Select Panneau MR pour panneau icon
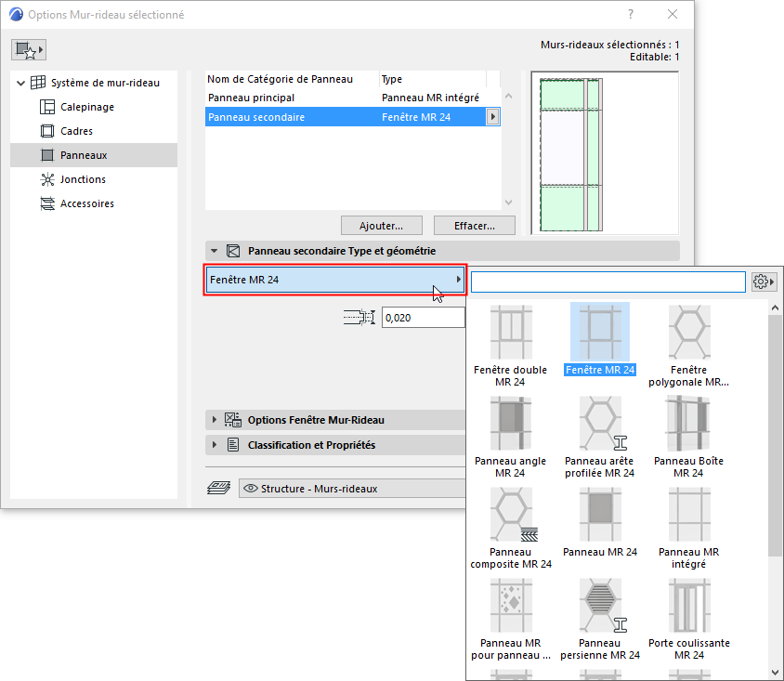Screen dimensions: 784x681 click(511, 605)
